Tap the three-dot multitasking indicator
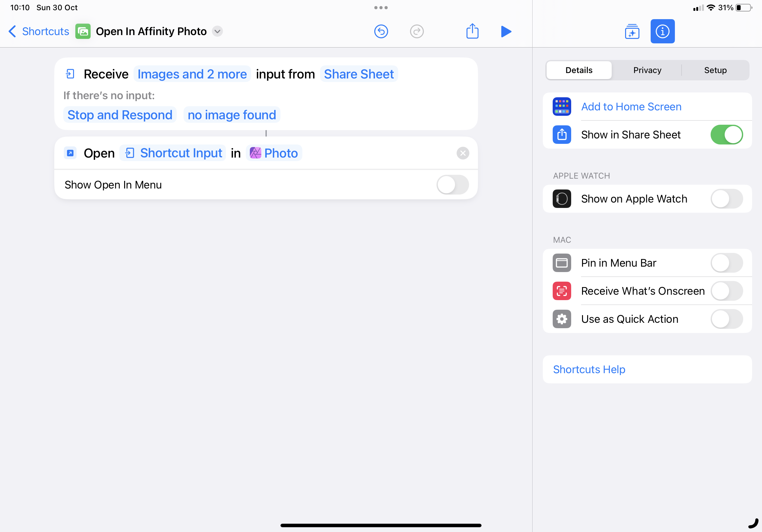The width and height of the screenshot is (762, 532). (x=381, y=7)
